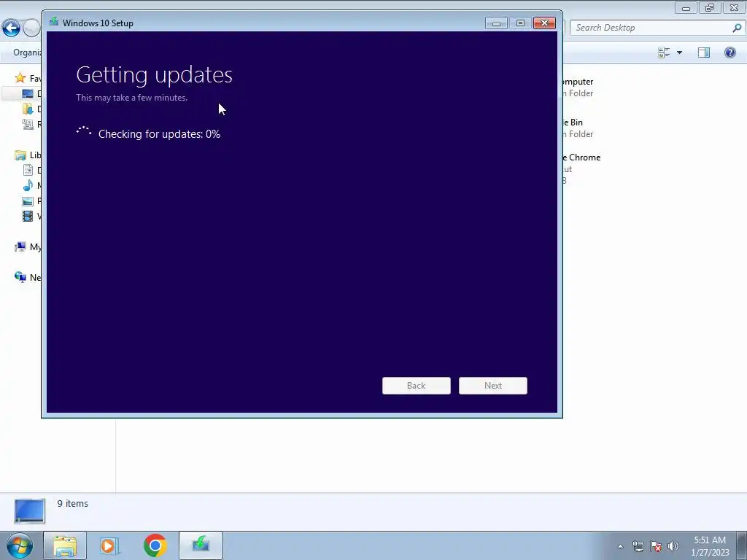This screenshot has height=560, width=747.
Task: Toggle the preview pane icon in Explorer
Action: (704, 52)
